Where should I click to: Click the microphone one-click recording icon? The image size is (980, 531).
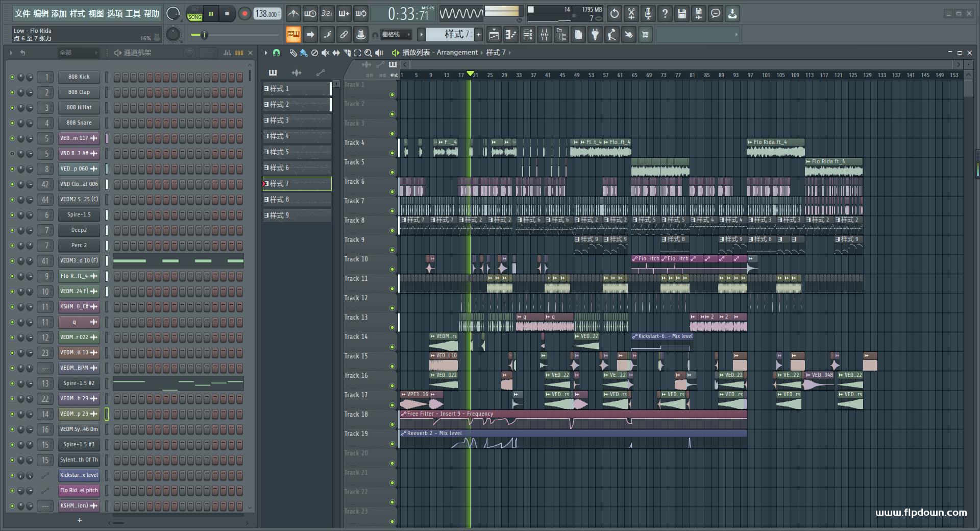coord(648,14)
